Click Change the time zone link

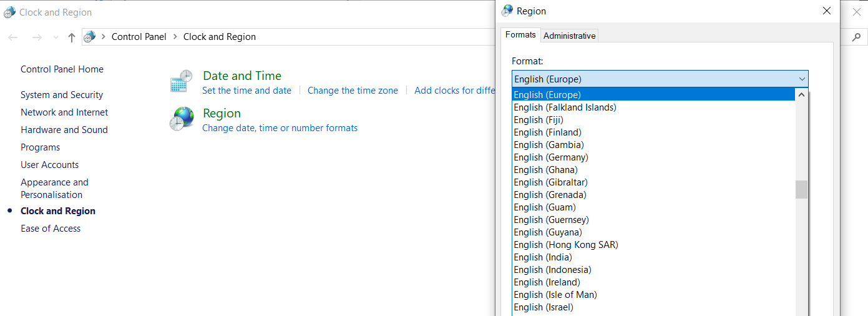353,91
